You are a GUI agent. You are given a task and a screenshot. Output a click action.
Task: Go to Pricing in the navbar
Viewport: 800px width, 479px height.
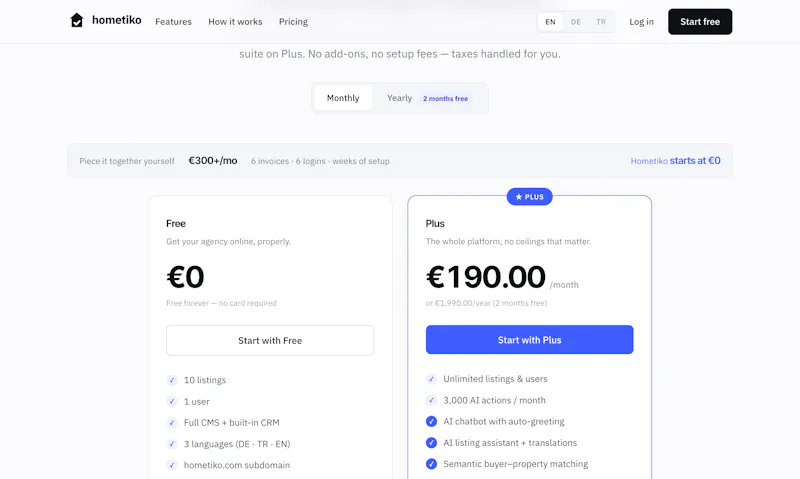point(293,21)
